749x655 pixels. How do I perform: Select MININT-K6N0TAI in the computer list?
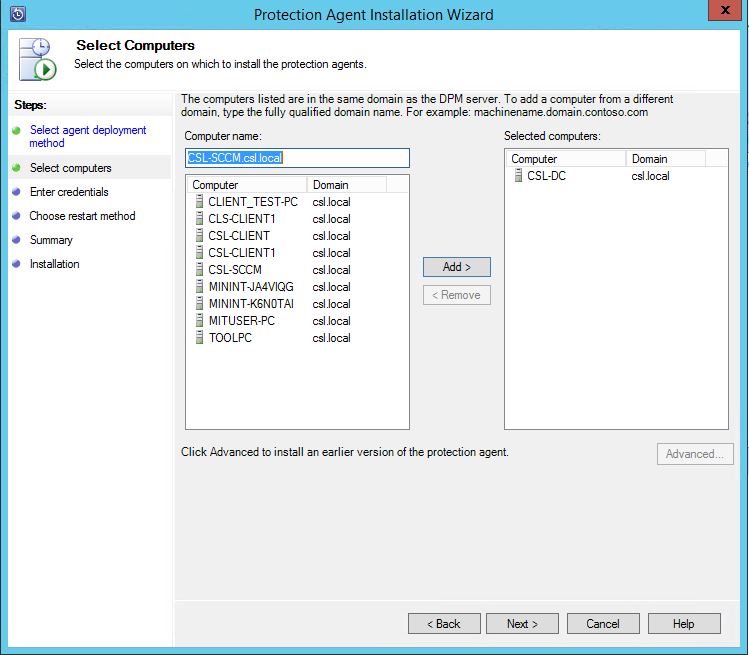click(251, 303)
